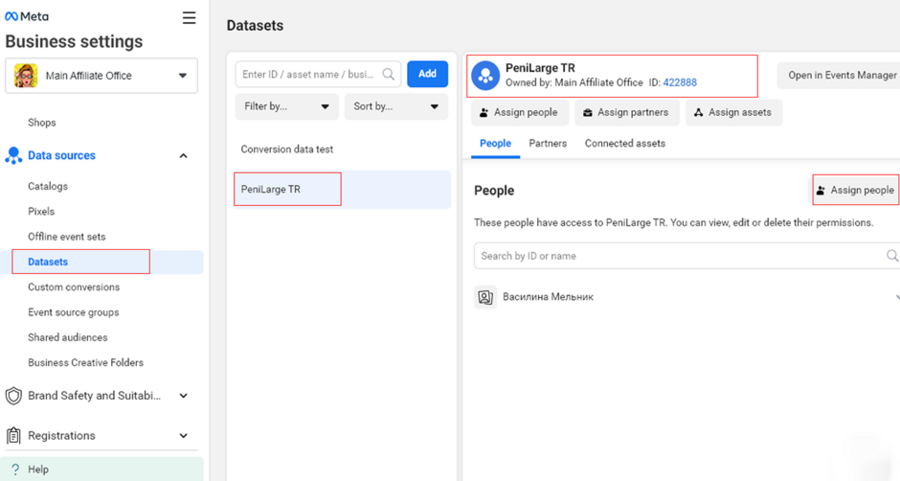Click the Brand Safety shield icon

point(13,396)
